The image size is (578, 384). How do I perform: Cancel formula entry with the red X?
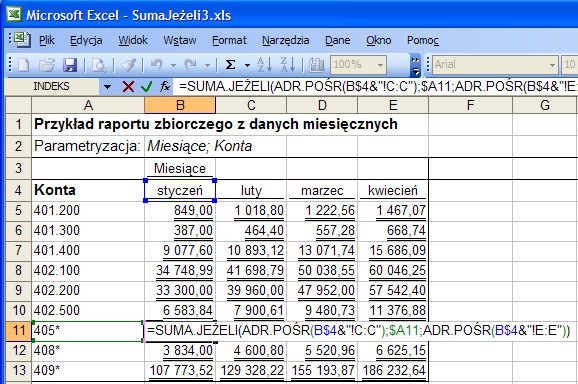(128, 87)
